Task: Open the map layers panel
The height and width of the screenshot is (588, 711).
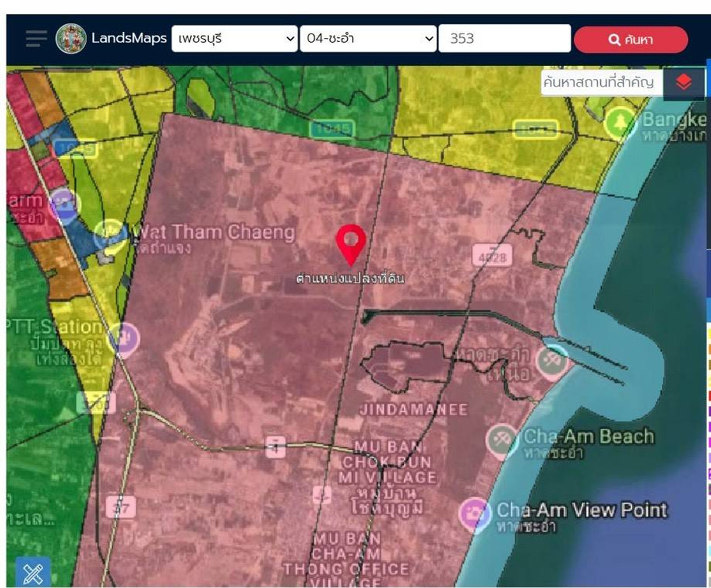Action: click(x=683, y=82)
